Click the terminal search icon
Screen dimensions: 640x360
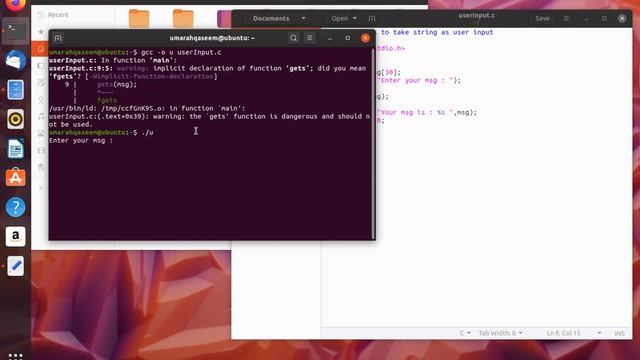[x=293, y=38]
